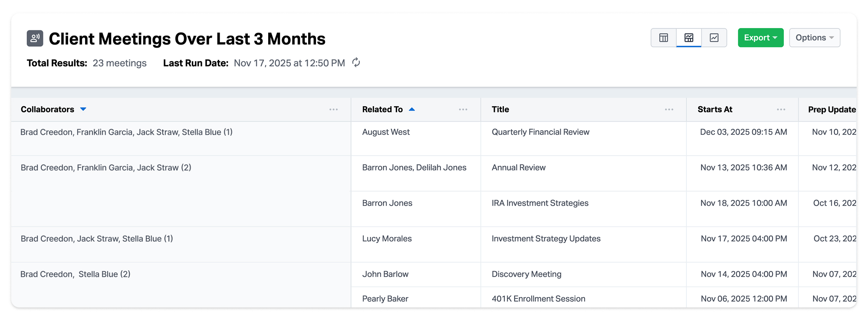Open Starts At column options ellipsis
The height and width of the screenshot is (321, 868).
(781, 110)
